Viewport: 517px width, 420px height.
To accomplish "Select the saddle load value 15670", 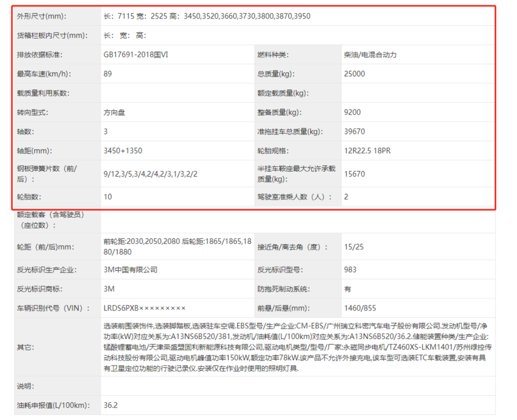I will click(x=354, y=174).
